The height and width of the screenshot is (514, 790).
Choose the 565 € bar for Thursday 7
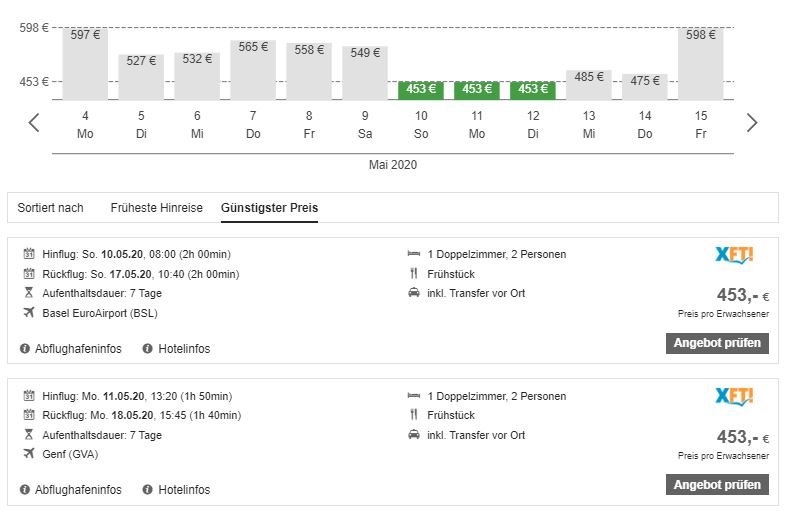coord(253,70)
